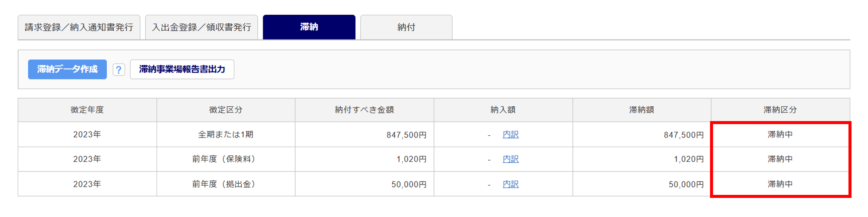Click the 滞納区分 column header
Image resolution: width=868 pixels, height=217 pixels.
780,110
